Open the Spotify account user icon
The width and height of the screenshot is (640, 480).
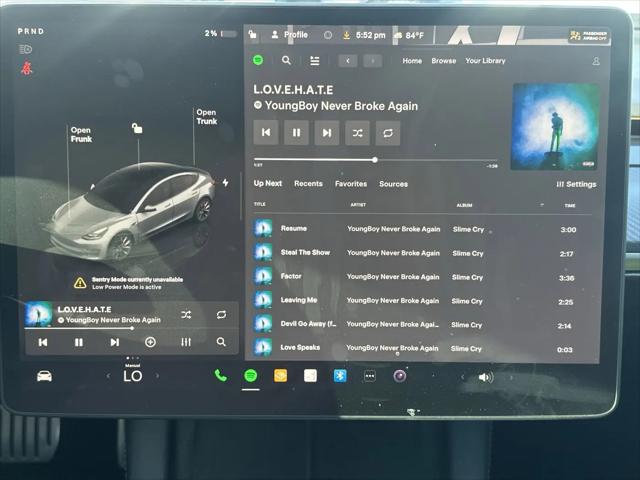pyautogui.click(x=596, y=61)
